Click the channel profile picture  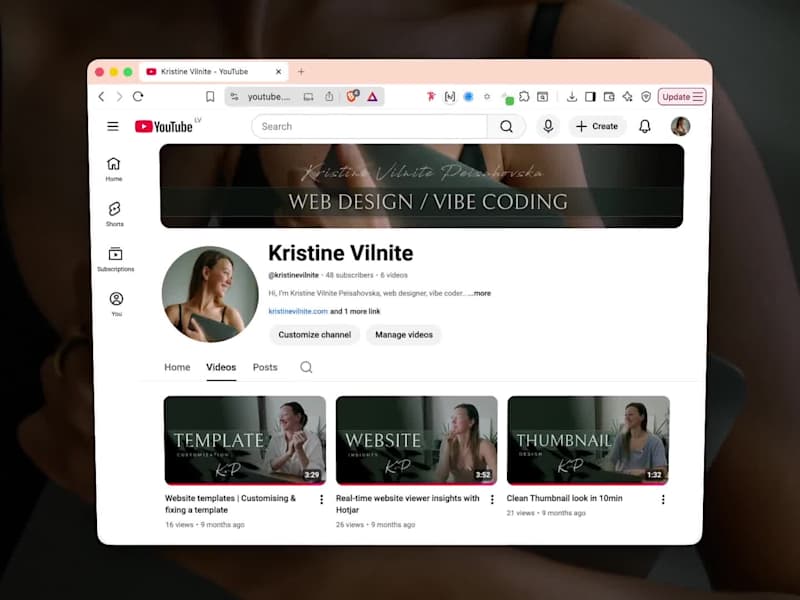[210, 294]
